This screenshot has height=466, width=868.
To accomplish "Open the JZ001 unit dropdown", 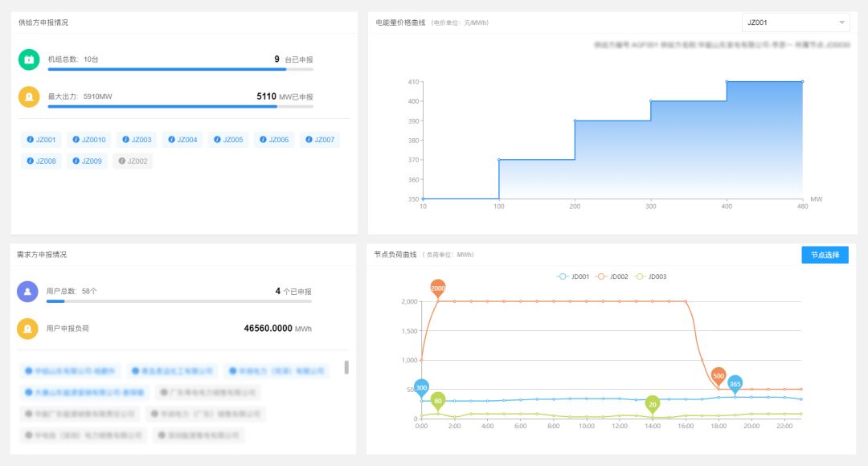I will [795, 22].
